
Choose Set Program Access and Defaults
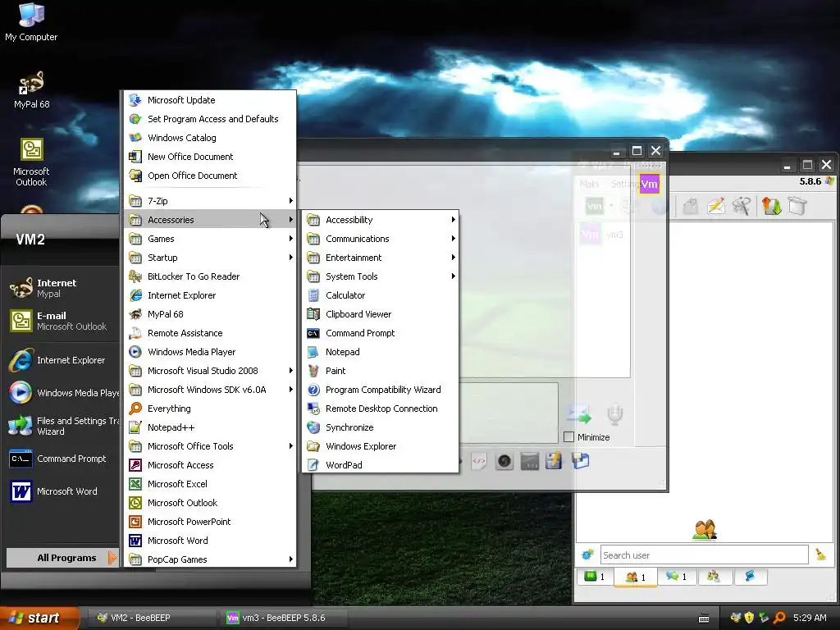pos(211,118)
